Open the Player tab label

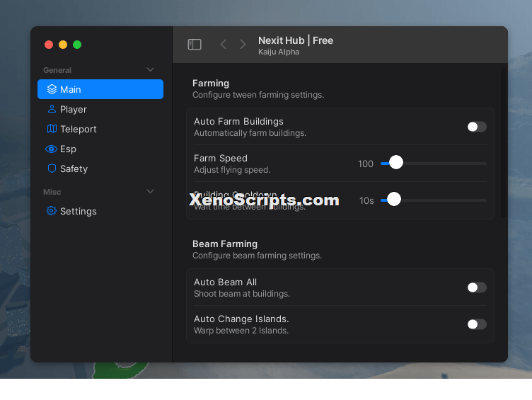74,109
